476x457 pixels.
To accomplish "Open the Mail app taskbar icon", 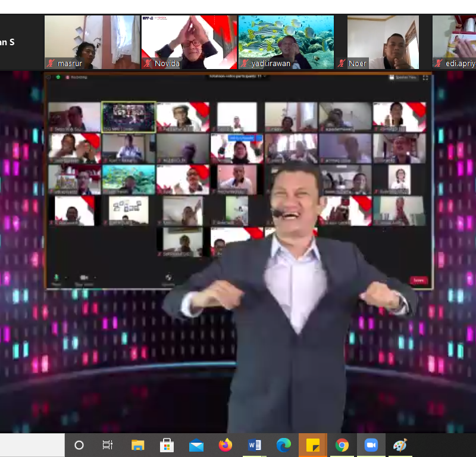I will (196, 445).
